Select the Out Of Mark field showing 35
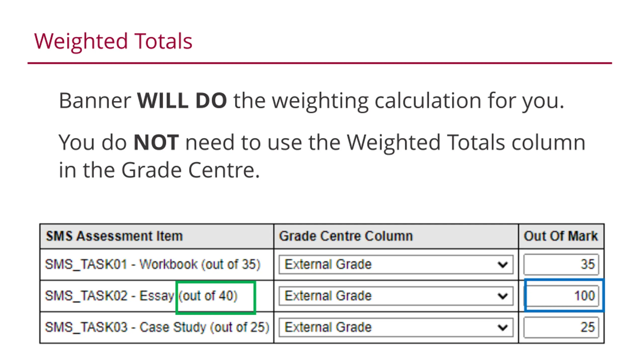The width and height of the screenshot is (644, 362). tap(561, 264)
